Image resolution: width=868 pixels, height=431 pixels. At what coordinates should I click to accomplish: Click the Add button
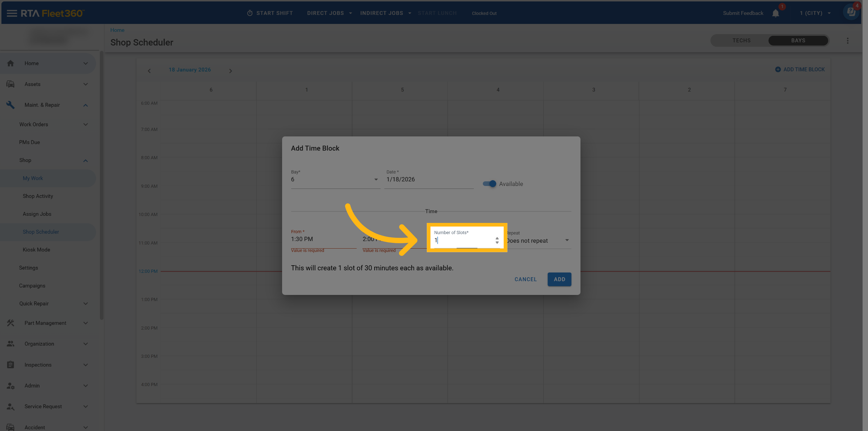(x=559, y=279)
